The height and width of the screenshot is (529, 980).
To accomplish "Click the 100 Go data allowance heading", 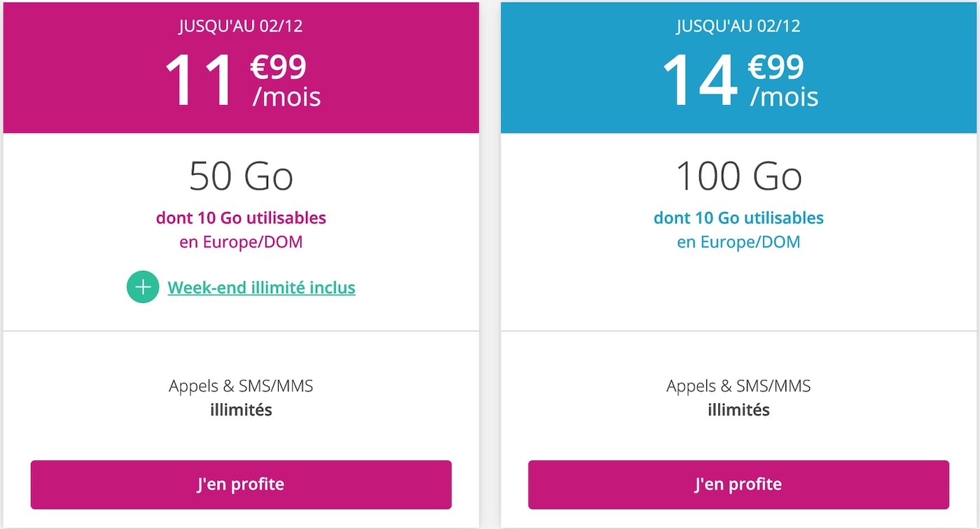I will (x=738, y=176).
